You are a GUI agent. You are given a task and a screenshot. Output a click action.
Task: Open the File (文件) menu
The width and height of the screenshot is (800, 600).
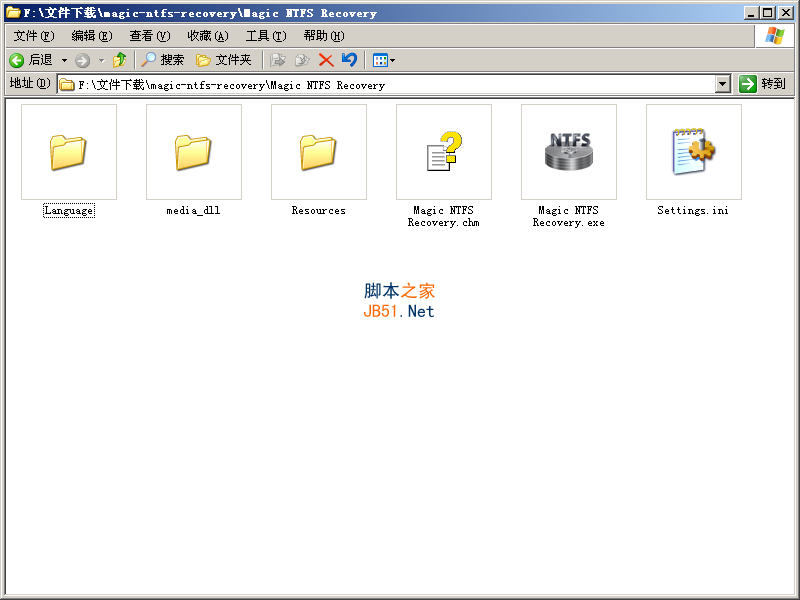34,36
